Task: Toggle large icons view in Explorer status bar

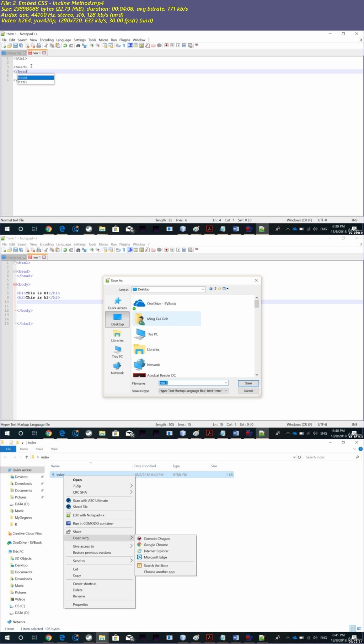Action: point(359,629)
